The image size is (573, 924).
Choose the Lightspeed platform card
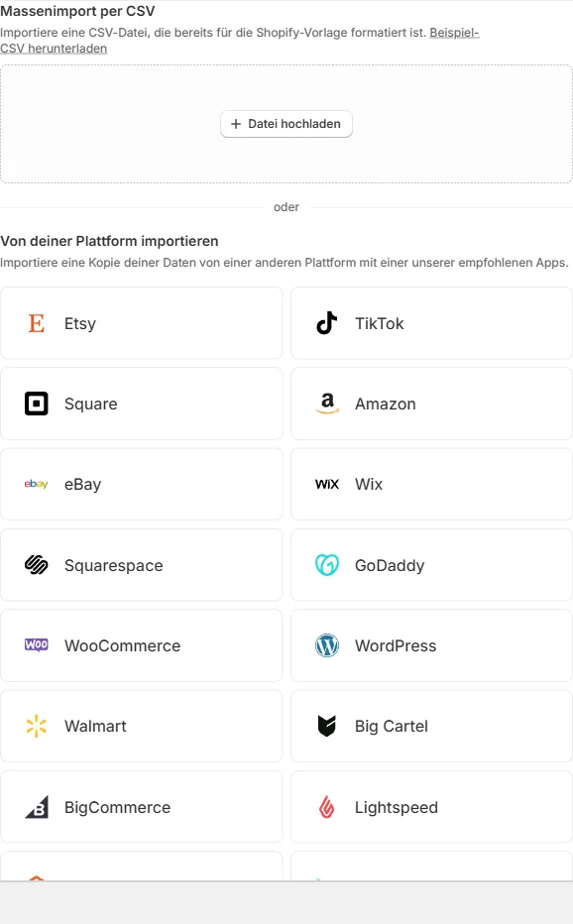431,807
